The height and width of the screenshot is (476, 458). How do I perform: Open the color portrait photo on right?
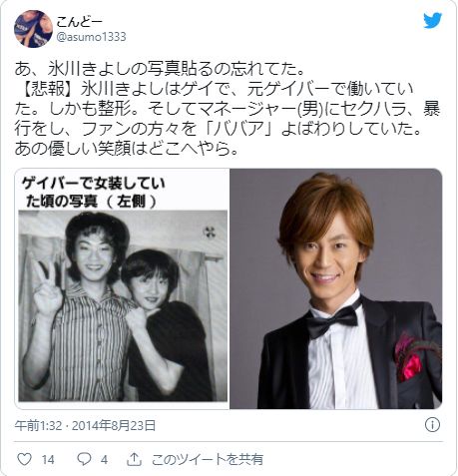(x=336, y=288)
